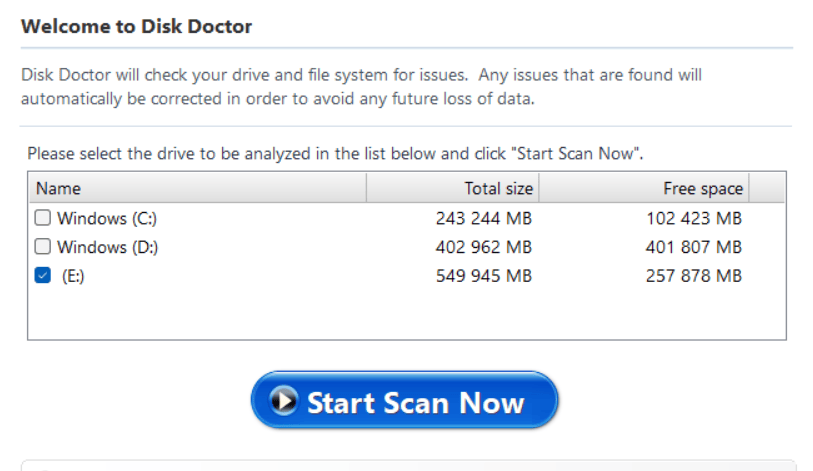The width and height of the screenshot is (813, 471).
Task: Click the Welcome to Disk Doctor heading
Action: [x=136, y=27]
